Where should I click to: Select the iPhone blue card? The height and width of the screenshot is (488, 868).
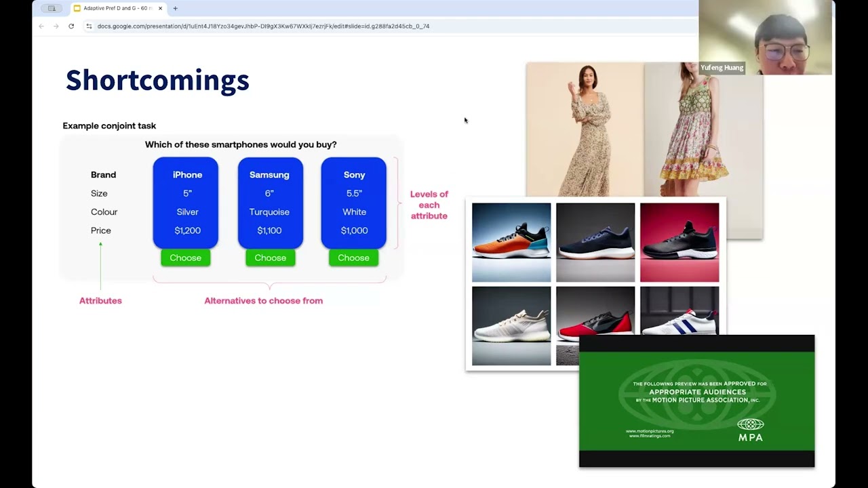click(186, 203)
